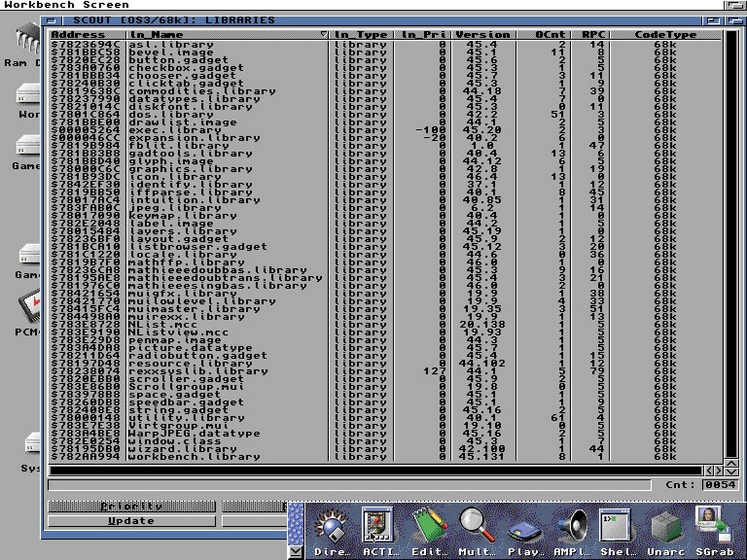Select the layers.library row

click(x=385, y=231)
